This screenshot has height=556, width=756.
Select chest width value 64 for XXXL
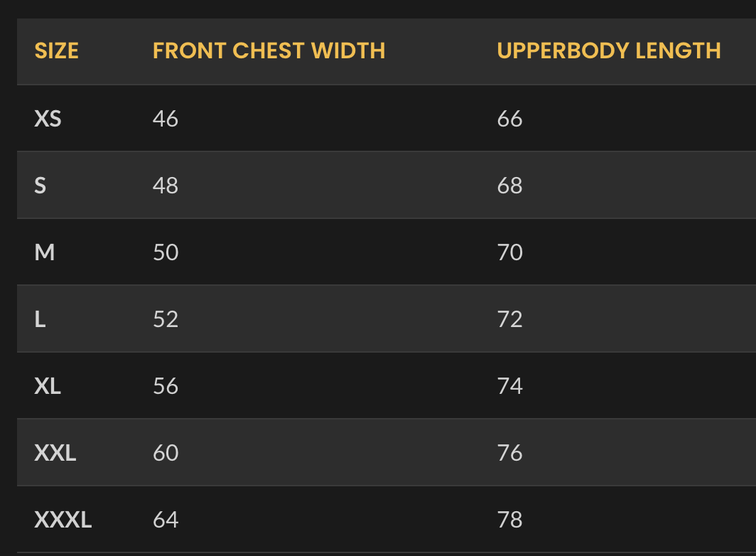tap(165, 520)
